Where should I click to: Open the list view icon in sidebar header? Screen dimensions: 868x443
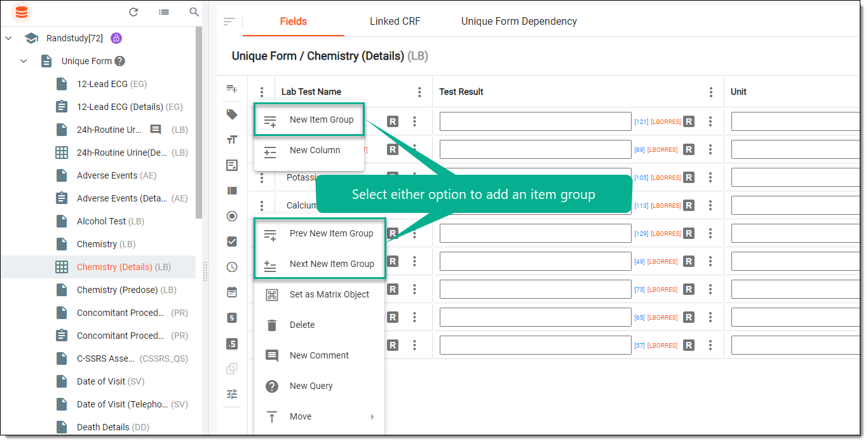164,12
